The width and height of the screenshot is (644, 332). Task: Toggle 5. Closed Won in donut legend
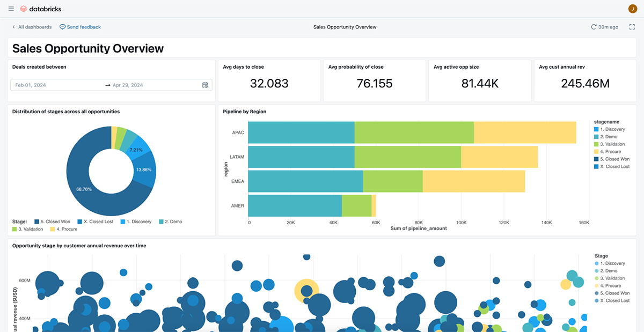[x=54, y=222]
